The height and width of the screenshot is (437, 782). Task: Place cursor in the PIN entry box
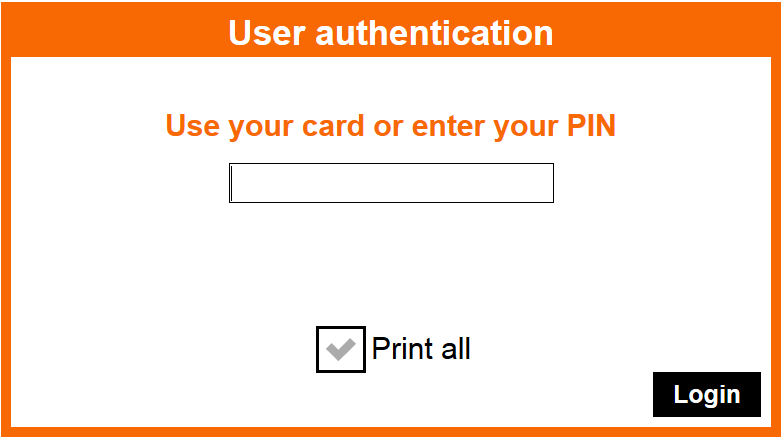click(391, 183)
